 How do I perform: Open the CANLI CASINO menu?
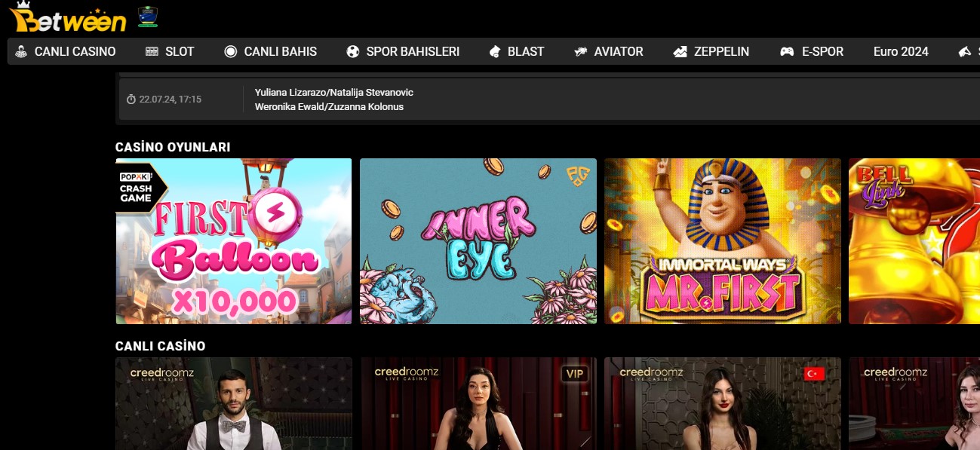pos(66,52)
